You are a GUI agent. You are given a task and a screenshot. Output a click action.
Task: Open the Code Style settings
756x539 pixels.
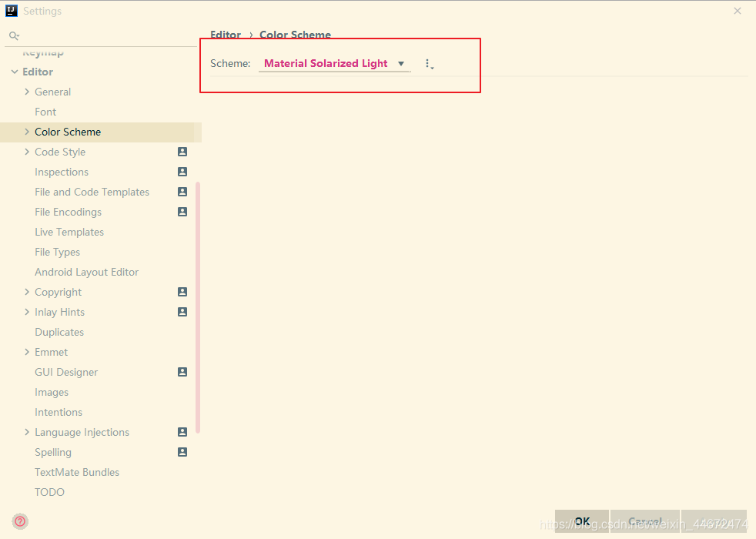[x=60, y=152]
